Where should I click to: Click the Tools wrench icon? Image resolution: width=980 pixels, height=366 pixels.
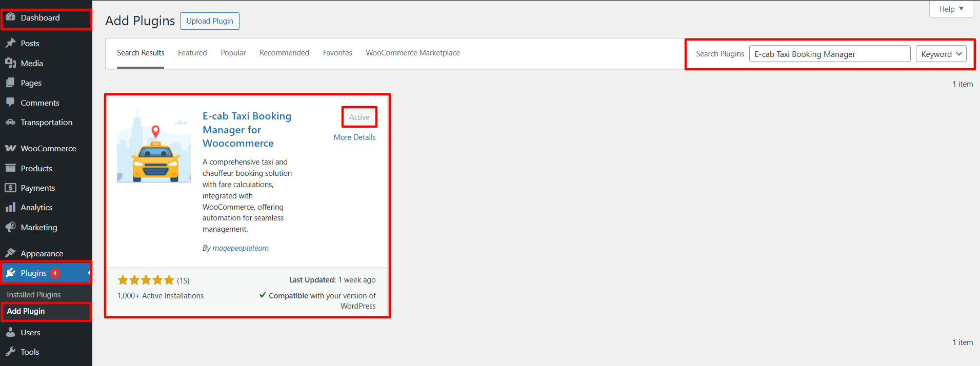click(10, 352)
